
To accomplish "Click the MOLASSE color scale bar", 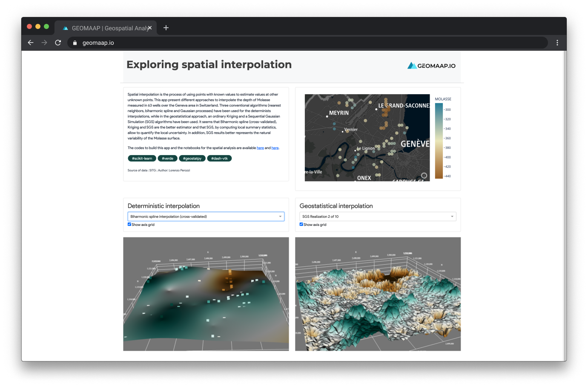I will pos(439,141).
